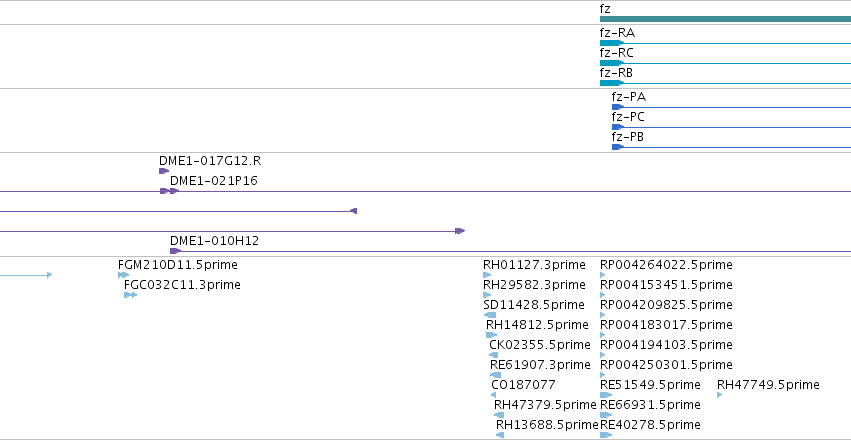Click the FGC032C11.3prime label
851x440 pixels.
click(182, 285)
